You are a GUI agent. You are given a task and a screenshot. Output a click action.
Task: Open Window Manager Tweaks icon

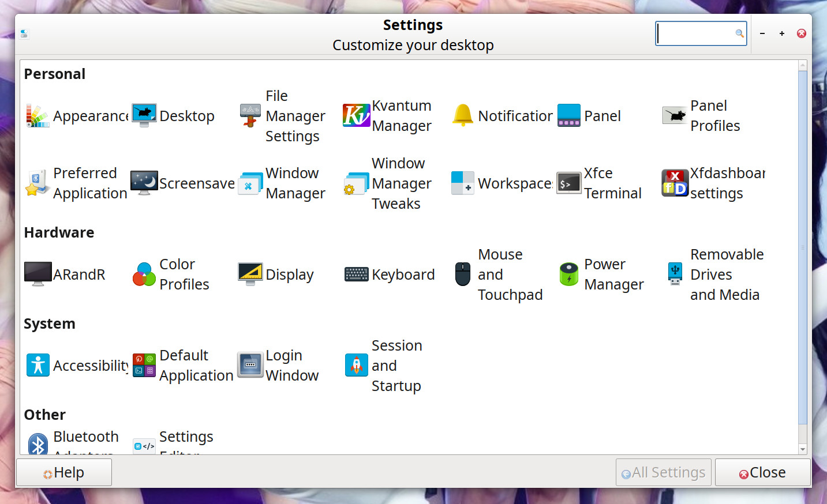pos(357,183)
